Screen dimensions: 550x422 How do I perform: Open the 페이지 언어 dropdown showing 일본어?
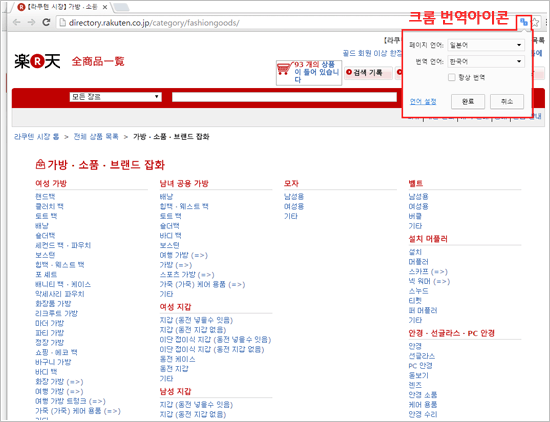(x=486, y=45)
